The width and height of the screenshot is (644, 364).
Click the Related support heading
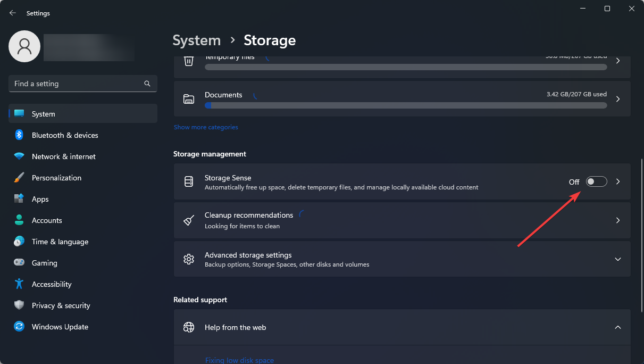200,300
